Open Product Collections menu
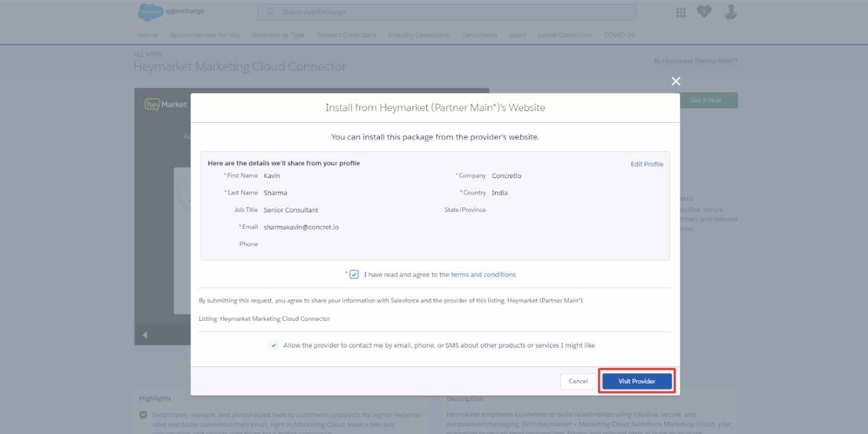The image size is (868, 434). click(x=346, y=35)
